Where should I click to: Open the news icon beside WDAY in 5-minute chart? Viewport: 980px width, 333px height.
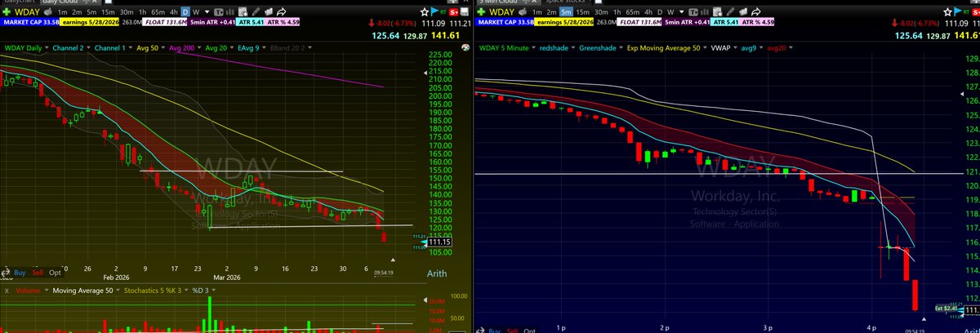coord(523,12)
